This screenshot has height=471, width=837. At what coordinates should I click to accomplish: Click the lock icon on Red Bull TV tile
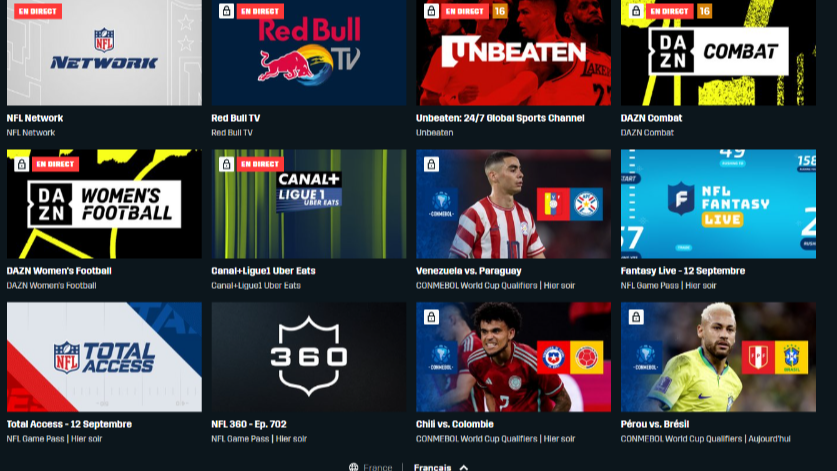(x=226, y=11)
